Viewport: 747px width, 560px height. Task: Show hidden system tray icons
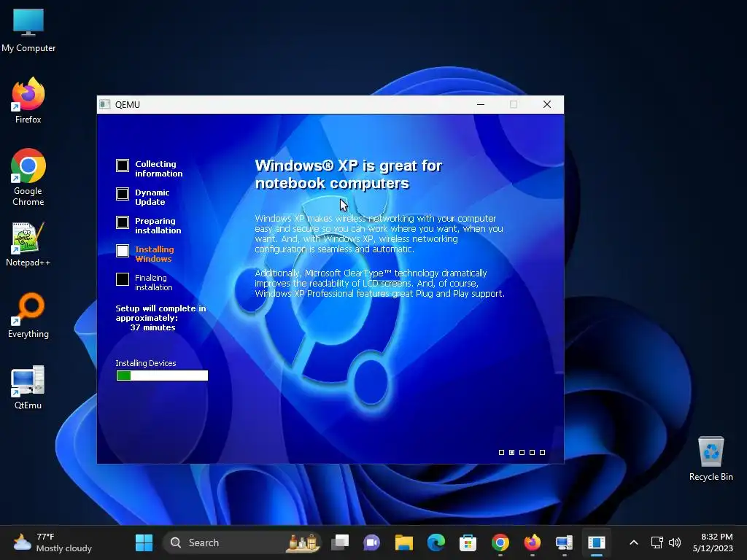click(x=634, y=542)
